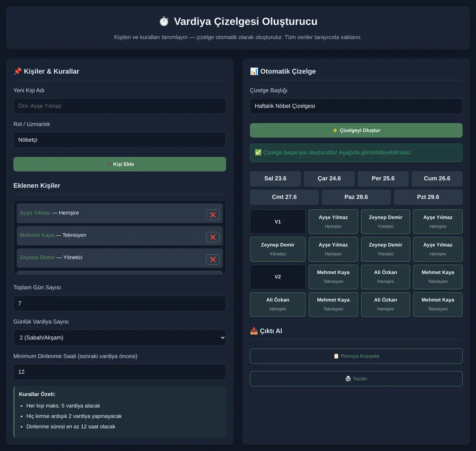Click "Hiç kimse ardışık 2 vardiya yapmayacak" rule
The image size is (476, 451).
pos(74,416)
